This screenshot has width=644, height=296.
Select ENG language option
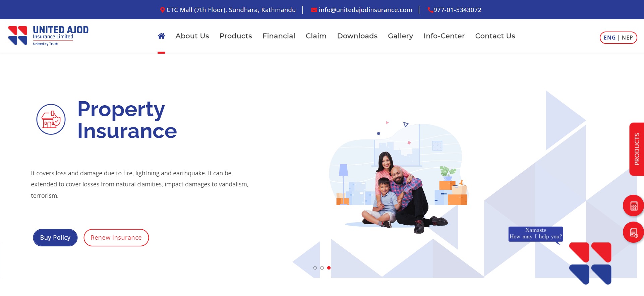tap(609, 38)
